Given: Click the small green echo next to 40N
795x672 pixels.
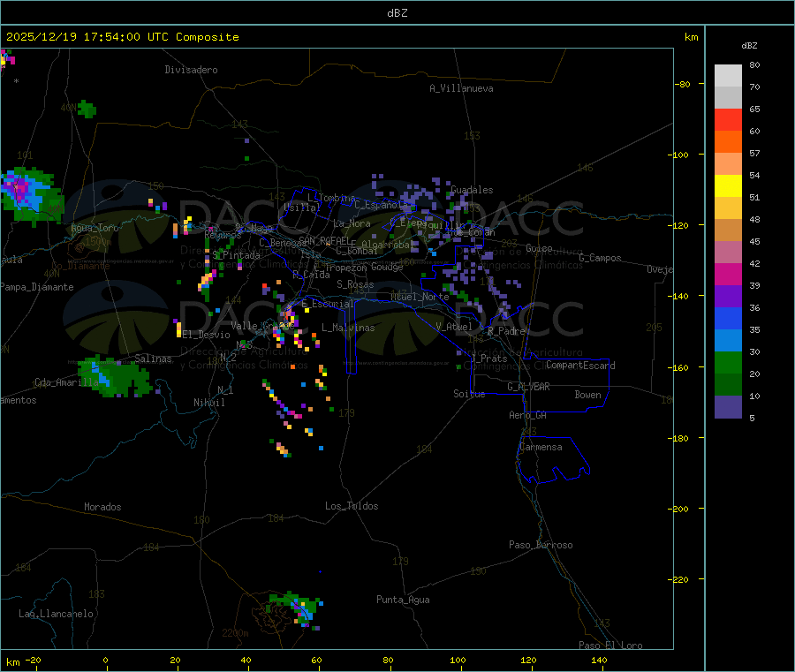Looking at the screenshot, I should point(87,109).
